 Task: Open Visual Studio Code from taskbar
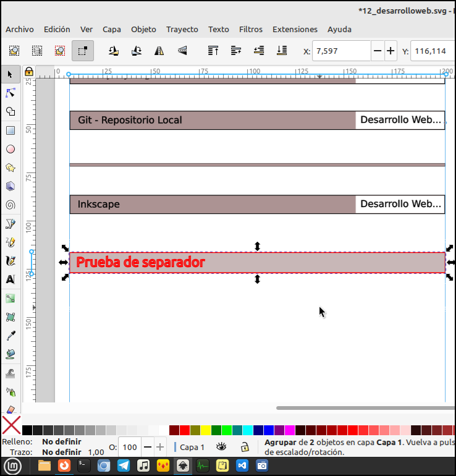242,465
